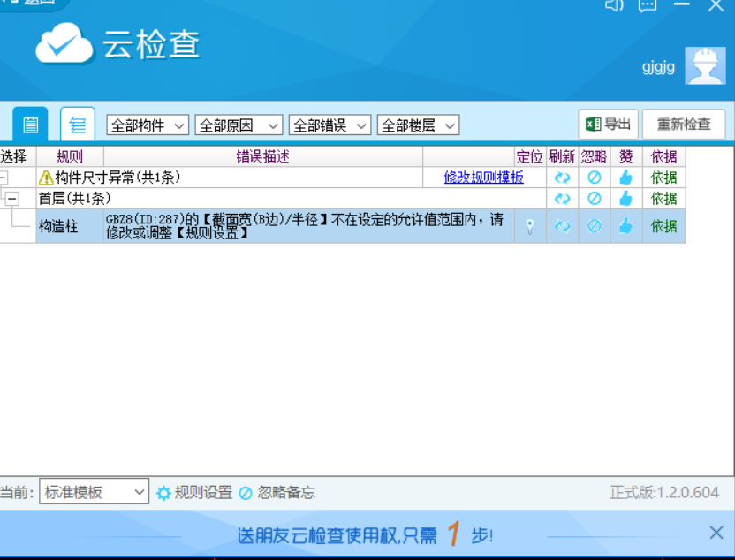The image size is (735, 560).
Task: Open the 全部楼层 dropdown
Action: [418, 125]
